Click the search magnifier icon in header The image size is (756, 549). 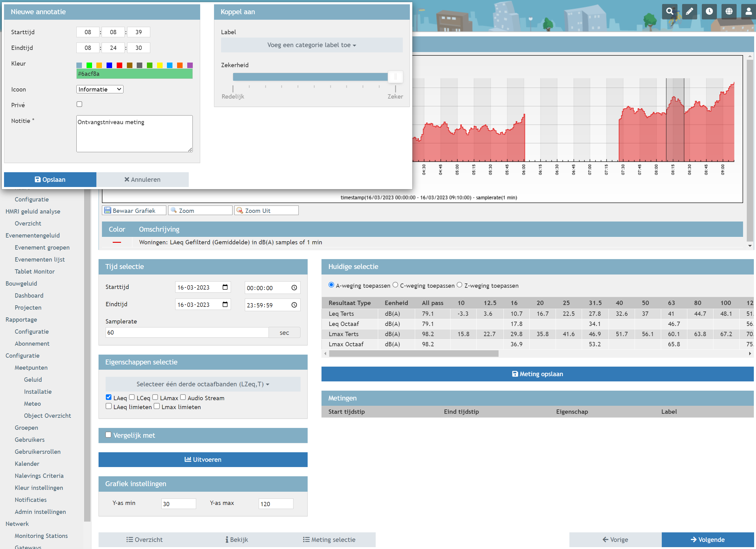pos(669,11)
